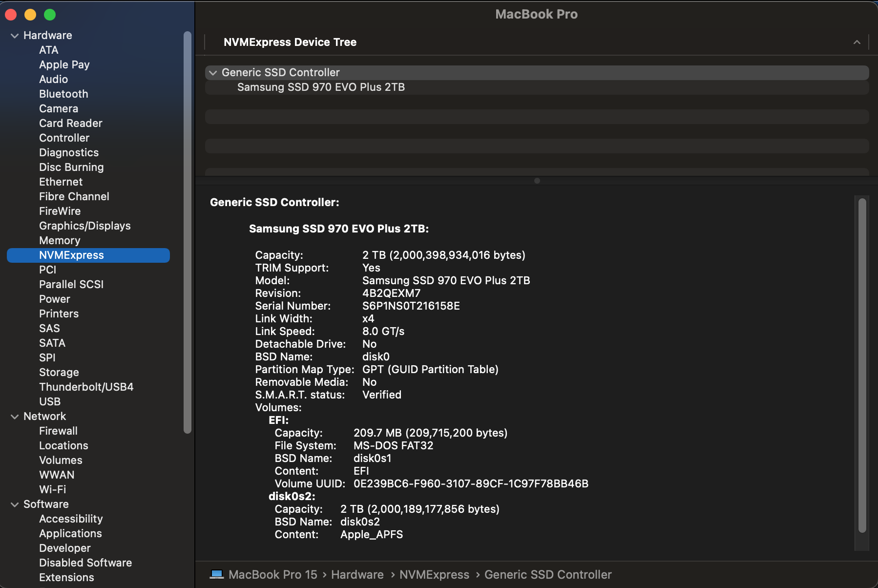Image resolution: width=878 pixels, height=588 pixels.
Task: Select Audio in the sidebar
Action: click(54, 80)
